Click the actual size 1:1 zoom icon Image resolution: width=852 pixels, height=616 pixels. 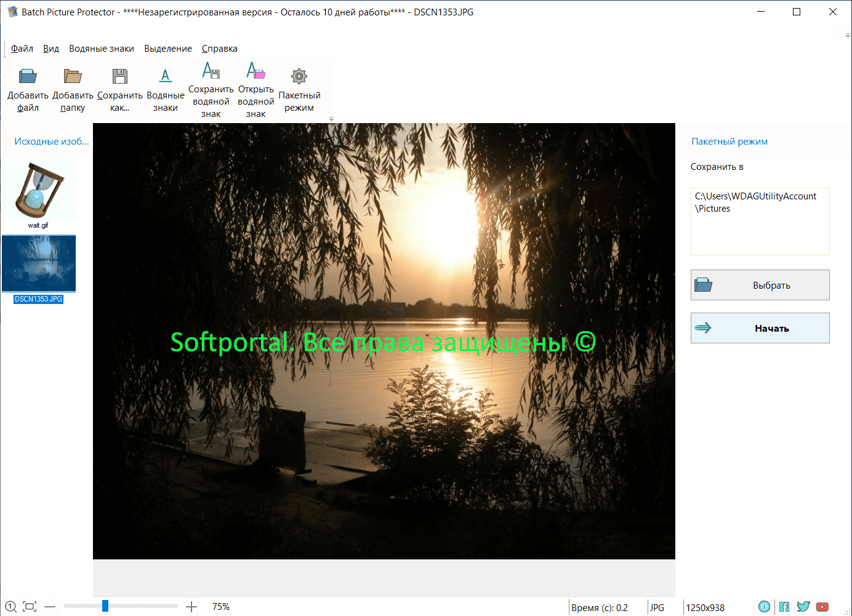point(10,607)
